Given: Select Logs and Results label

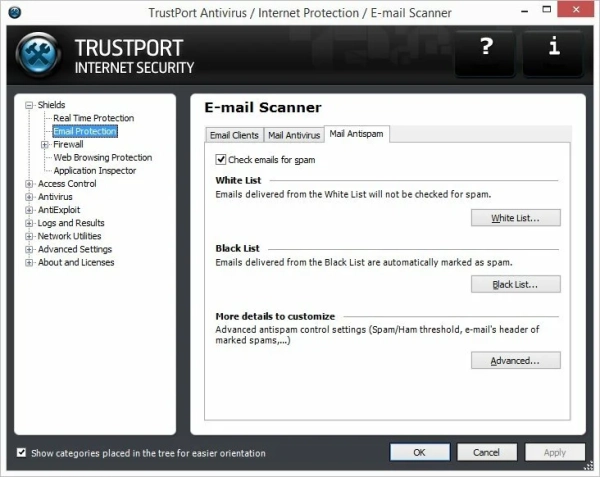Looking at the screenshot, I should pos(71,223).
